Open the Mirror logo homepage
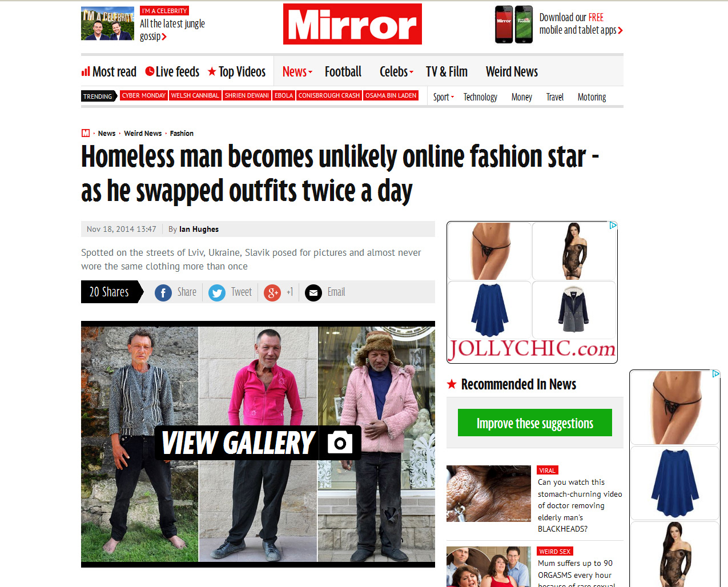This screenshot has width=728, height=587. (352, 24)
